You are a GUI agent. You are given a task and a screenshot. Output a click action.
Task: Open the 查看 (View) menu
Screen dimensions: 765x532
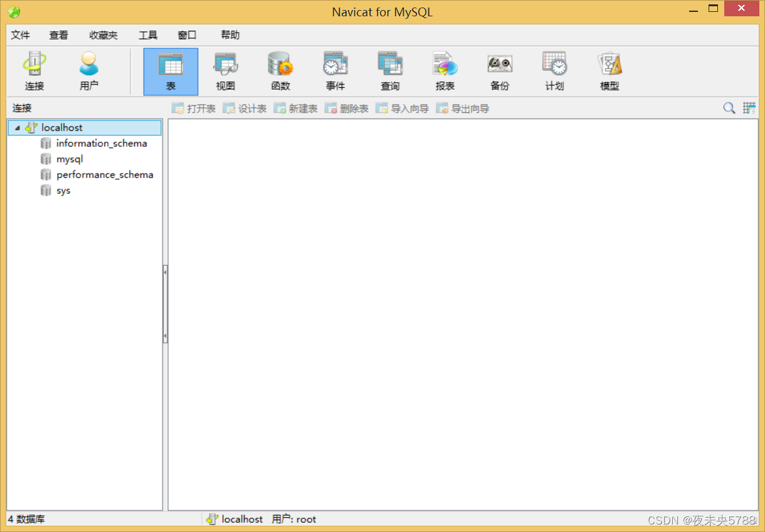click(59, 35)
